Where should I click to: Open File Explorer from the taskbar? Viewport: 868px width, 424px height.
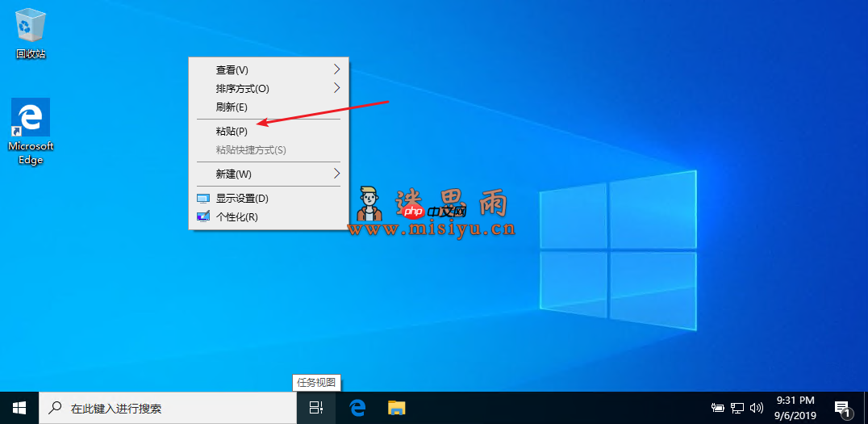[x=396, y=409]
